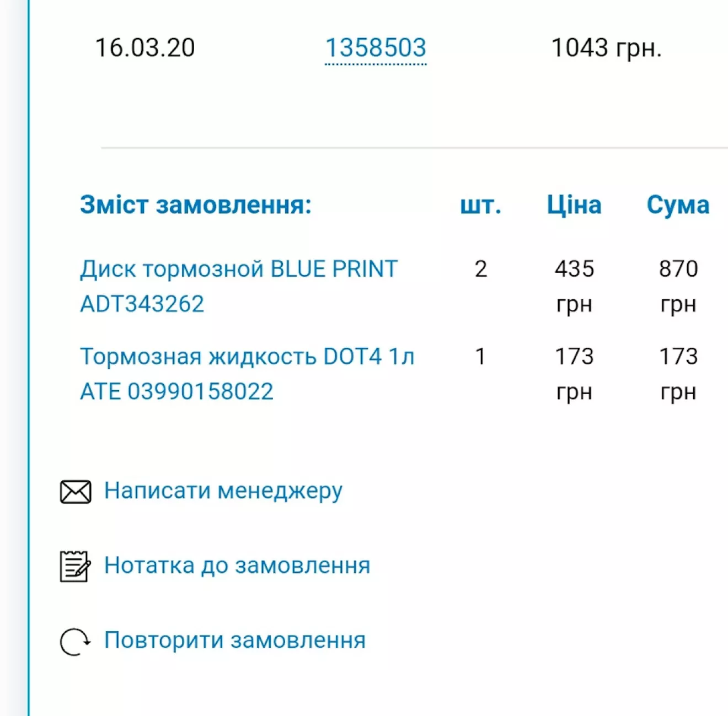
Task: Click ADT343262 part number text
Action: (x=142, y=304)
